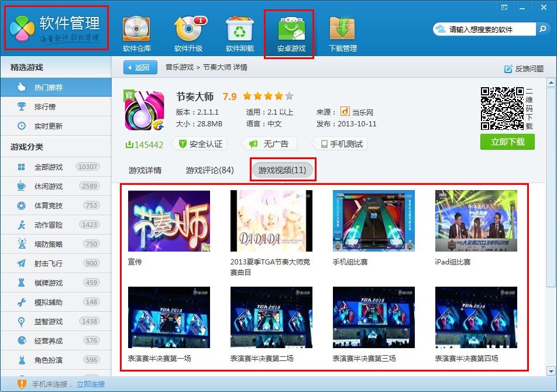This screenshot has width=557, height=392.
Task: Select 休闲游戏 category in sidebar
Action: tap(48, 186)
